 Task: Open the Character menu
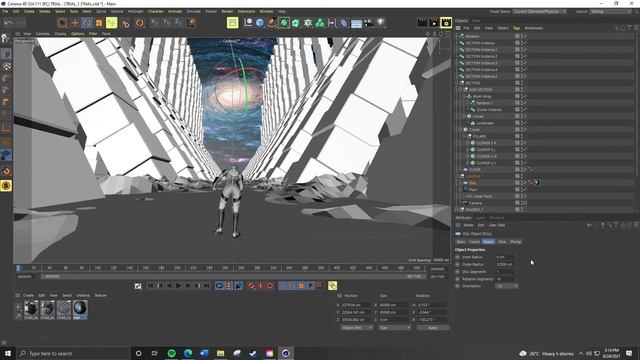(156, 11)
